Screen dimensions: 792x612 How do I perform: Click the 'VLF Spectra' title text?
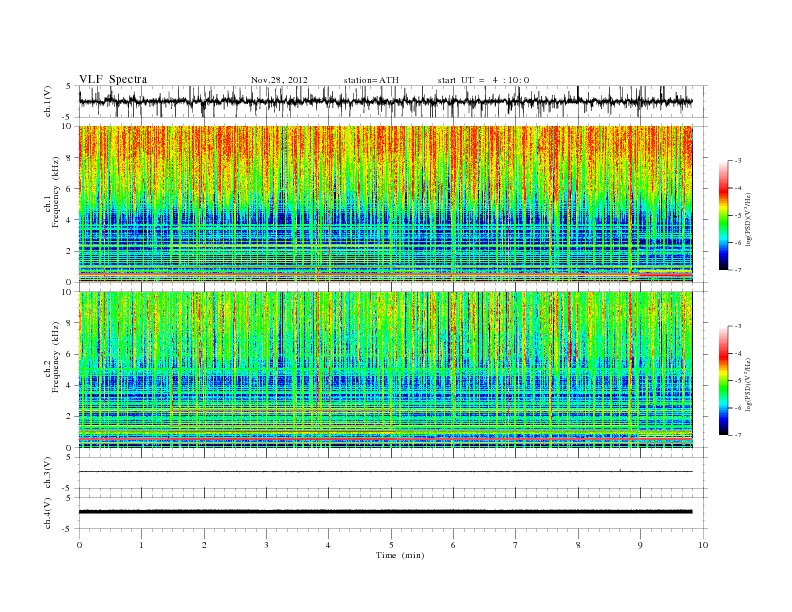113,79
